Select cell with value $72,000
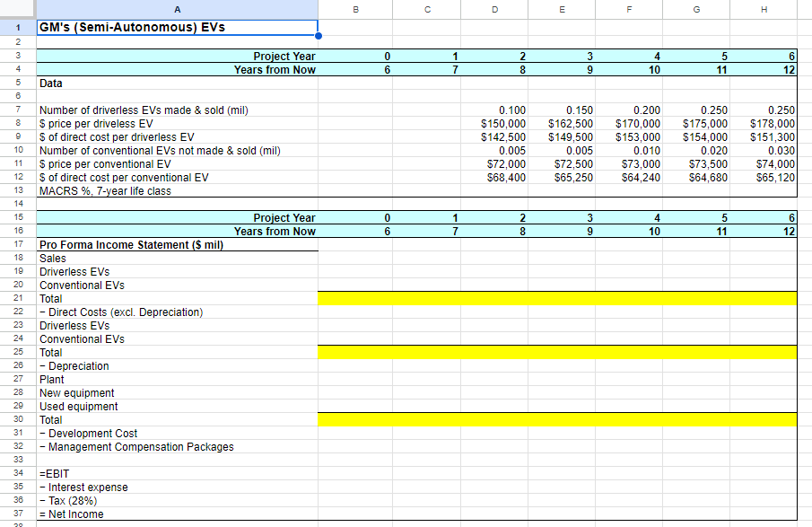The height and width of the screenshot is (527, 812). point(494,163)
